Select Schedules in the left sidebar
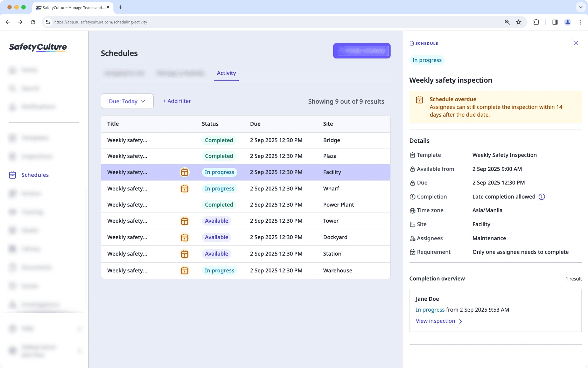 tap(35, 175)
